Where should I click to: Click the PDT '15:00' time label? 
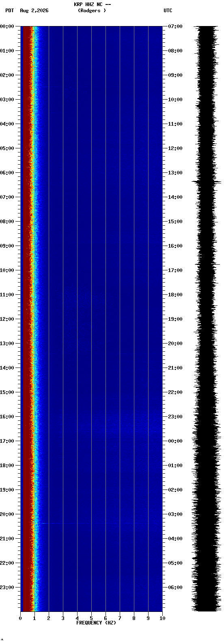(7, 392)
